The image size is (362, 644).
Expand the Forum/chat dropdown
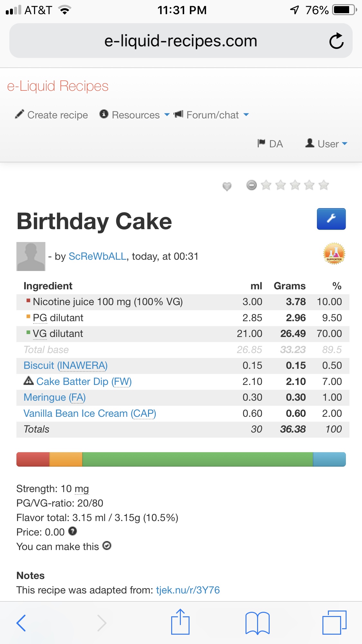212,115
